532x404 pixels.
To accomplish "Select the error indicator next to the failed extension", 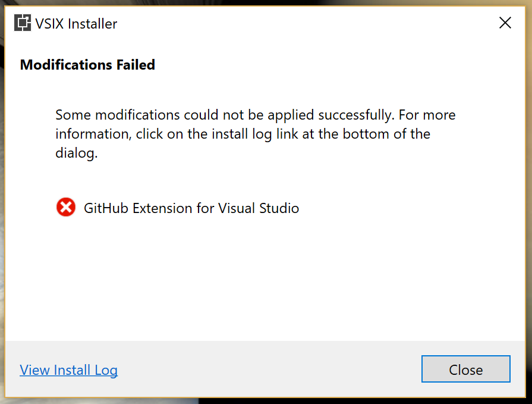I will 65,207.
